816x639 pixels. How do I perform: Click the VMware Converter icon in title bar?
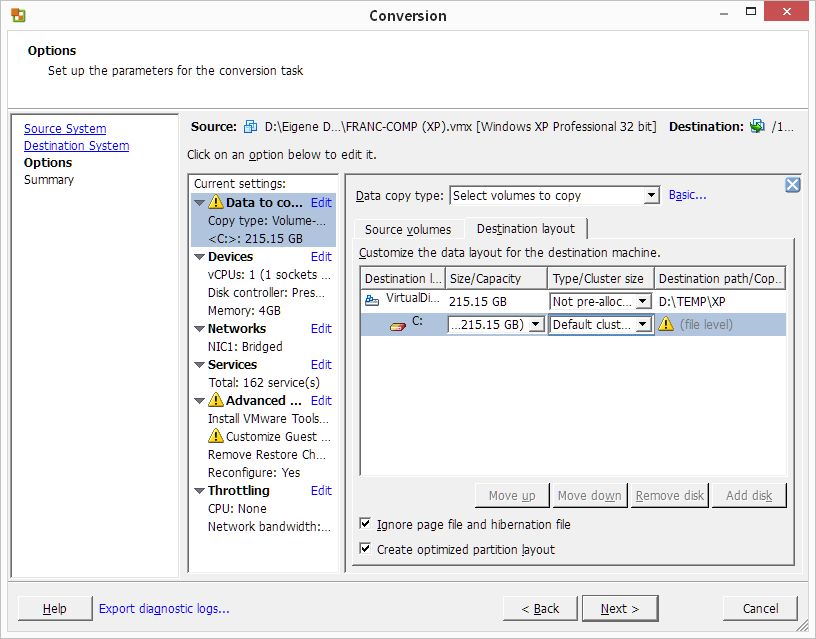coord(18,15)
